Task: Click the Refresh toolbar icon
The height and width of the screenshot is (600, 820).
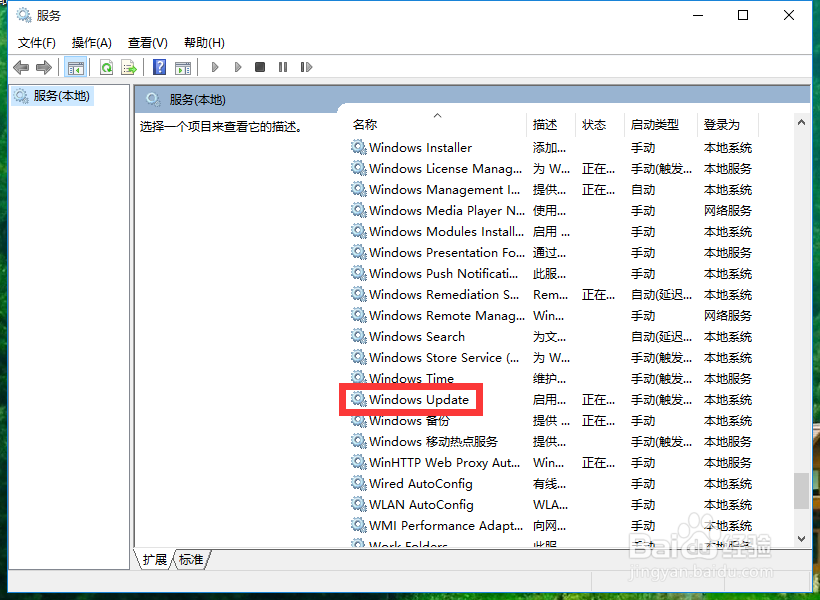Action: [x=107, y=67]
